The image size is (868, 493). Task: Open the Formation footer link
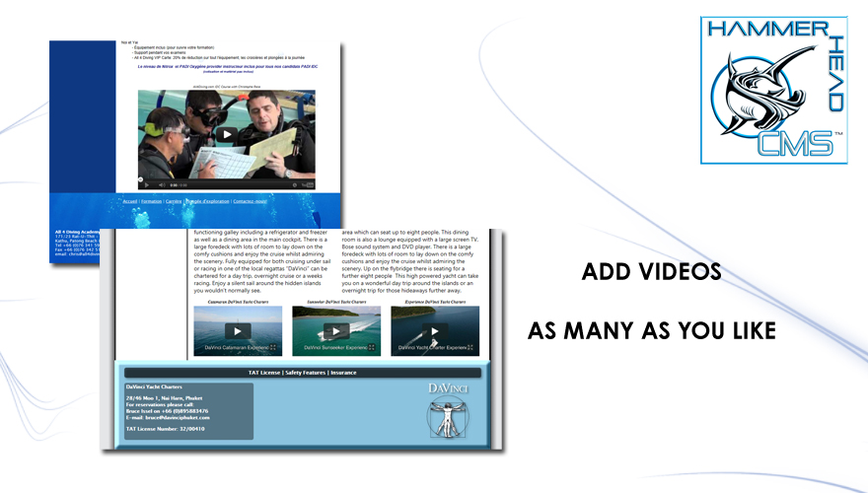point(151,200)
